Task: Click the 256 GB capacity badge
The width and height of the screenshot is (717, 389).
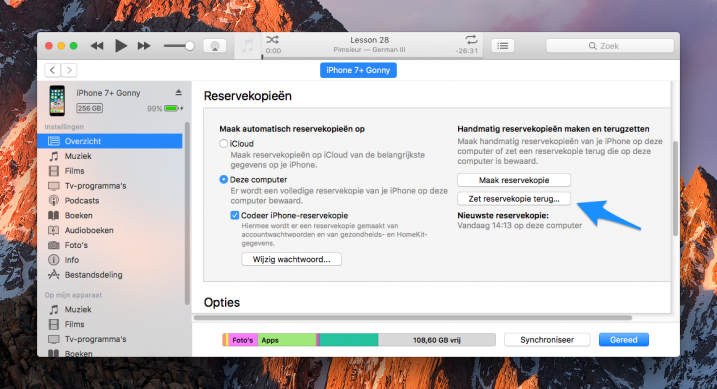Action: pos(89,108)
